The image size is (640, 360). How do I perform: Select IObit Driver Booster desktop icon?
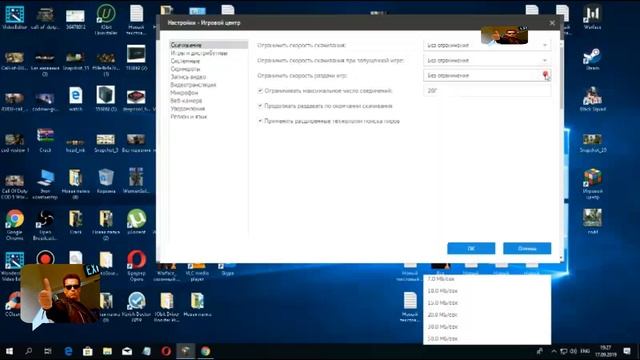pos(167,307)
